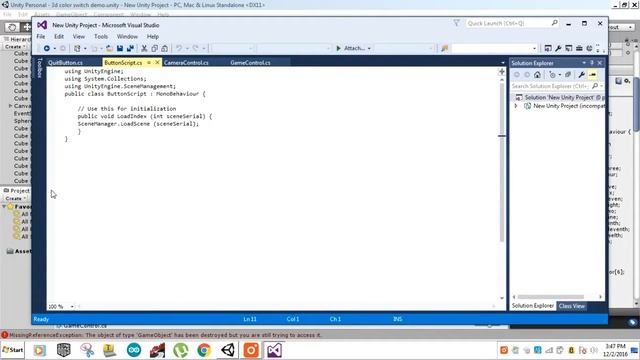Open the Attach button dropdown arrow
This screenshot has height=360, width=640.
click(x=369, y=48)
